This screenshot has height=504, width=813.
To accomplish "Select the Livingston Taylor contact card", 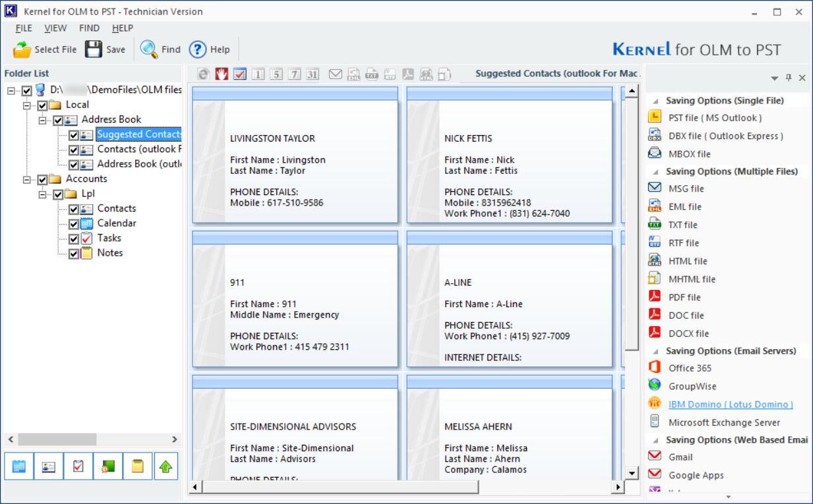I will [295, 155].
